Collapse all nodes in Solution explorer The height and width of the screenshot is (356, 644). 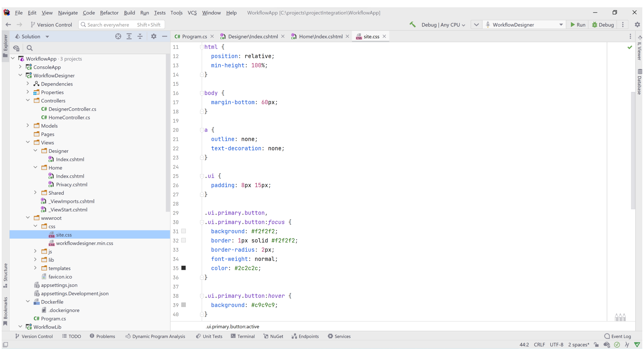pyautogui.click(x=140, y=36)
